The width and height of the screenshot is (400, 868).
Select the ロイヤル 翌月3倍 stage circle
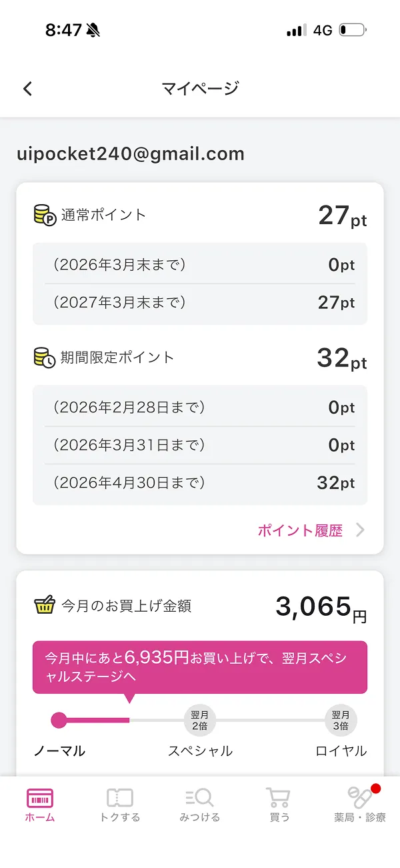coord(341,720)
